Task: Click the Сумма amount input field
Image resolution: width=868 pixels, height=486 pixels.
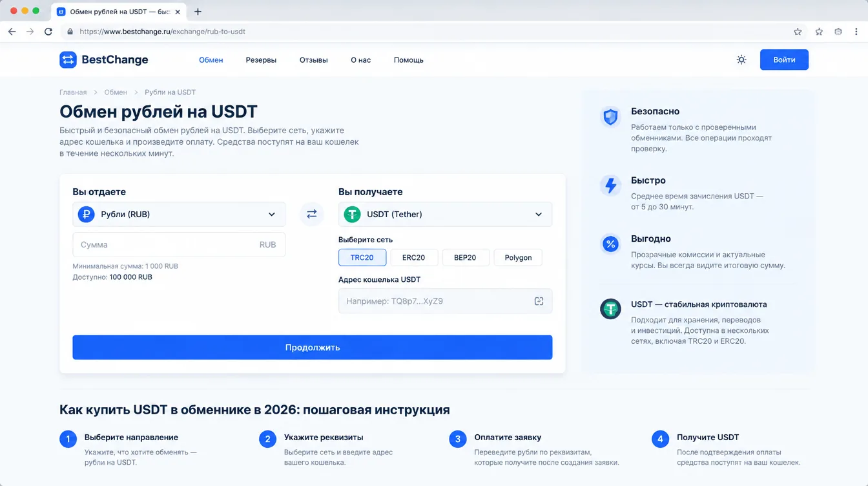Action: click(179, 245)
